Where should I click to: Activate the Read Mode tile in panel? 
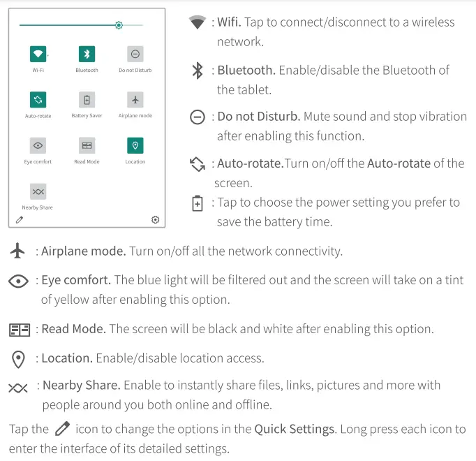click(87, 145)
